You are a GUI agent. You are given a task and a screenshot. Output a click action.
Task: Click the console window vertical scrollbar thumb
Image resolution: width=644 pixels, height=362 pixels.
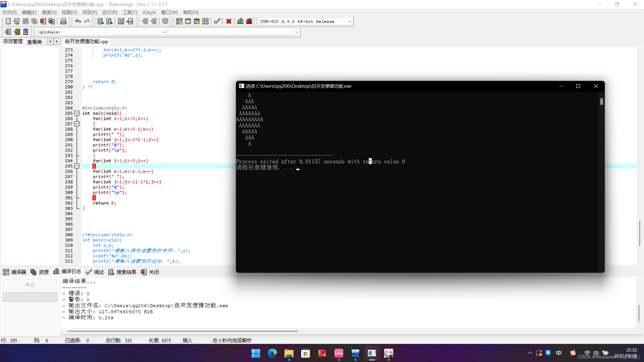coord(601,102)
